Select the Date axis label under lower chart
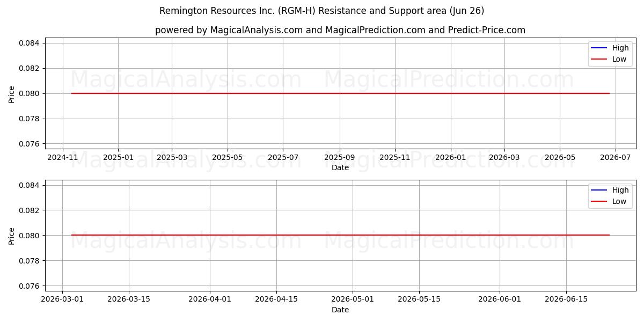Screen dimensions: 644x322 click(340, 310)
